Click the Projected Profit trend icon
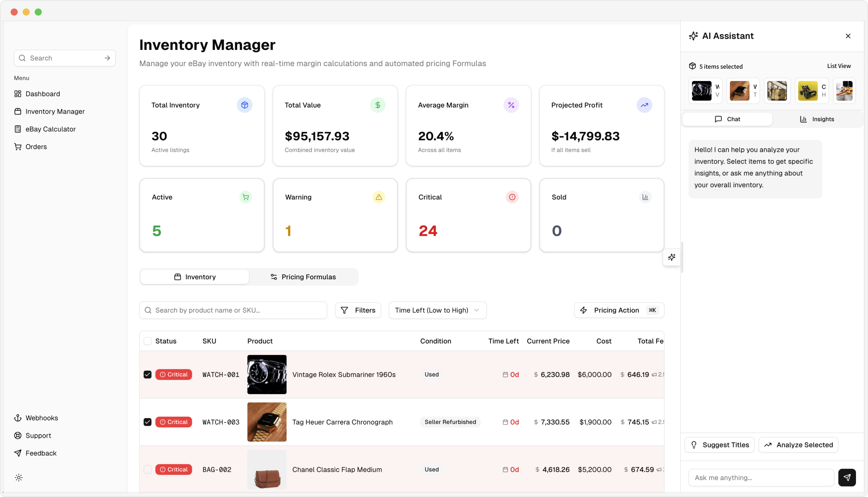 (x=644, y=105)
